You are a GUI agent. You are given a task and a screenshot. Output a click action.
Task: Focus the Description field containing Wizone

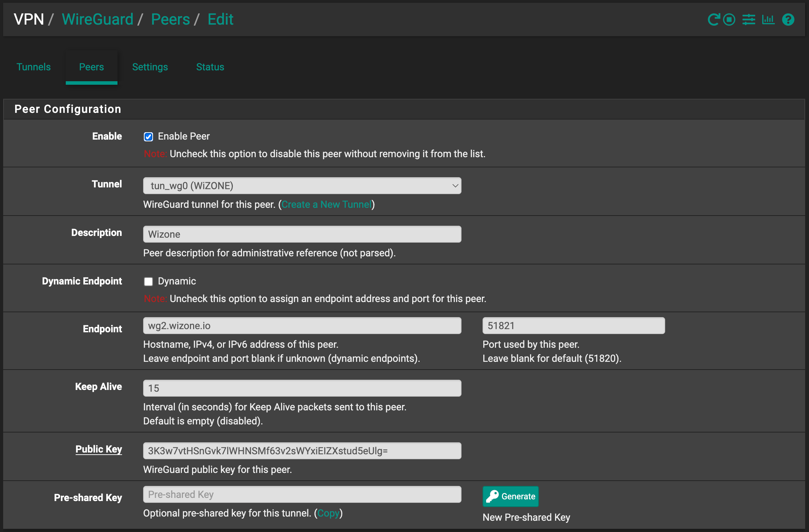302,234
